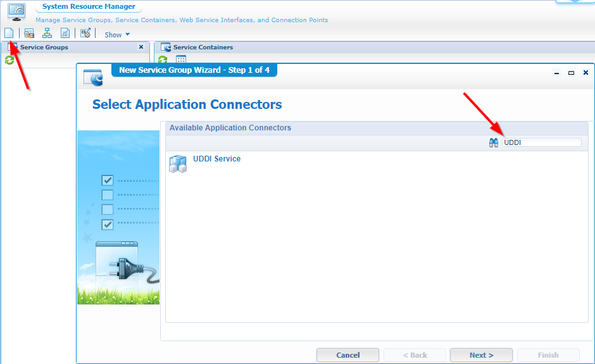Screen dimensions: 595x364
Task: Click the checklist settings toolbar icon
Action: (85, 33)
